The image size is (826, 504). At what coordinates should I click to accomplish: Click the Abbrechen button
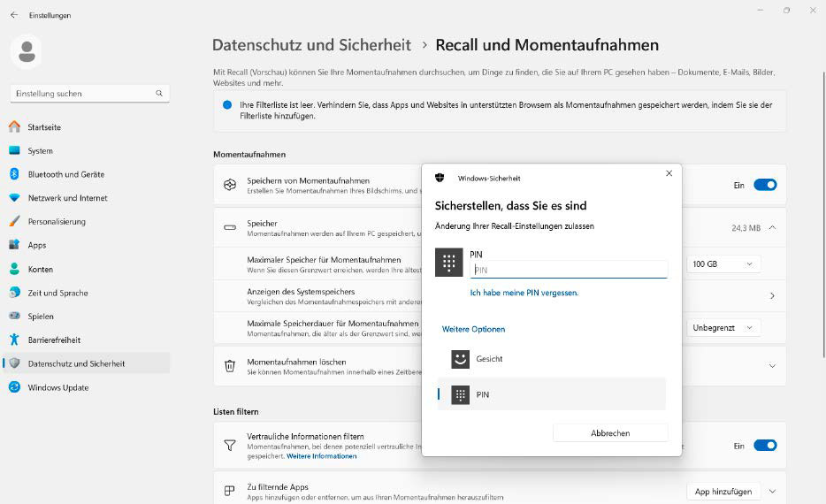pyautogui.click(x=610, y=433)
